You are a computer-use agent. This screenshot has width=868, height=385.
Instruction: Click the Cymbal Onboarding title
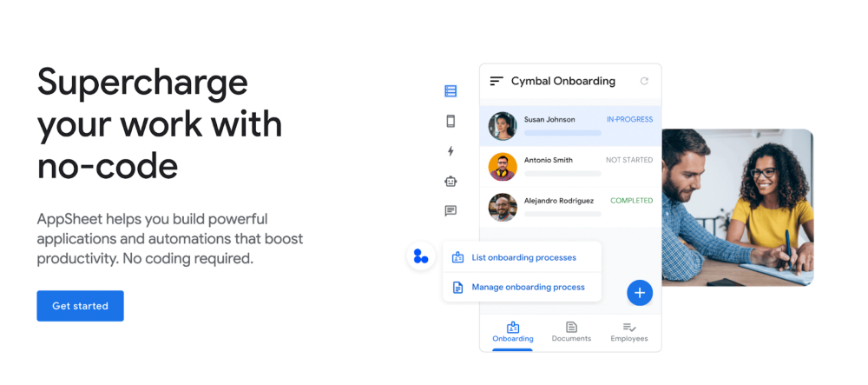[563, 81]
